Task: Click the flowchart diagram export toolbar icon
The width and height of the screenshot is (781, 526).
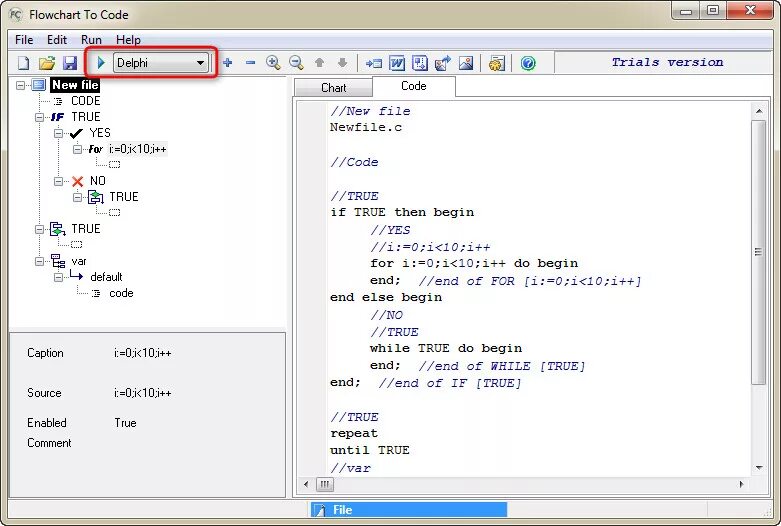Action: tap(420, 63)
